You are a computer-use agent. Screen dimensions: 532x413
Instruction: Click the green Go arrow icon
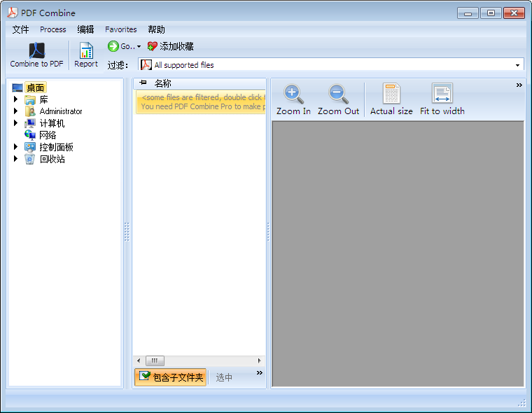tap(113, 46)
